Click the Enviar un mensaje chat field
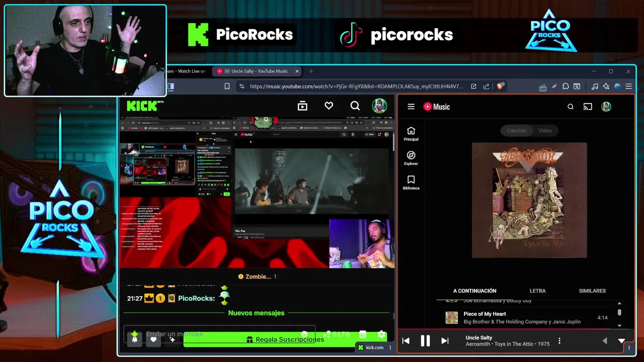Image resolution: width=644 pixels, height=362 pixels. (x=220, y=334)
